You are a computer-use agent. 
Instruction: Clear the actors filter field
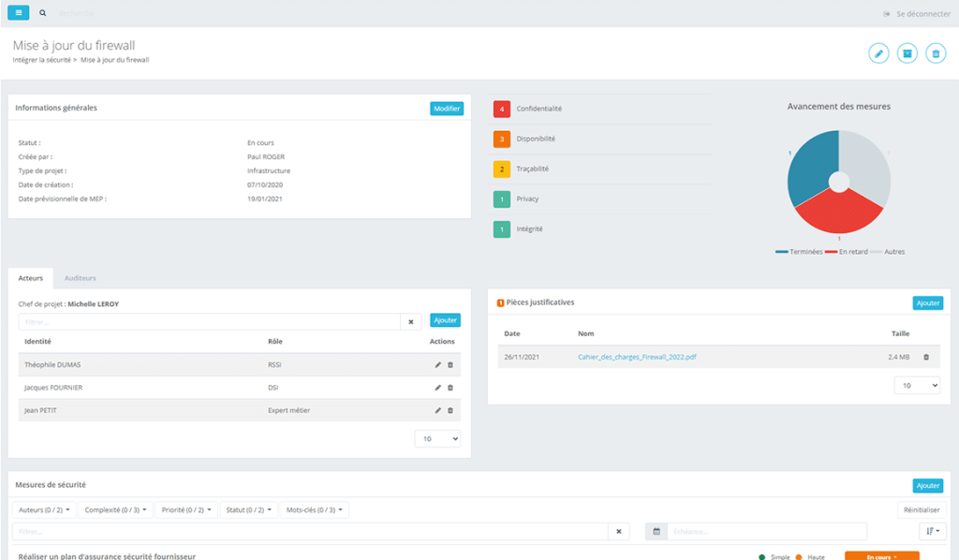pyautogui.click(x=411, y=321)
